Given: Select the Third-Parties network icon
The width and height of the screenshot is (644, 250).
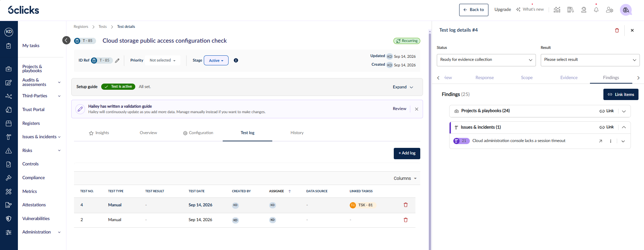Looking at the screenshot, I should click(9, 96).
